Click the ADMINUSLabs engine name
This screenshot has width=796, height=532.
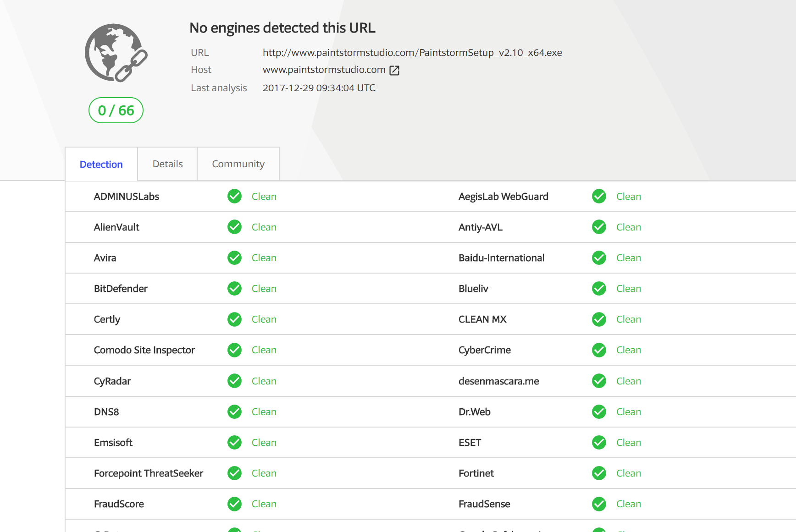click(127, 197)
